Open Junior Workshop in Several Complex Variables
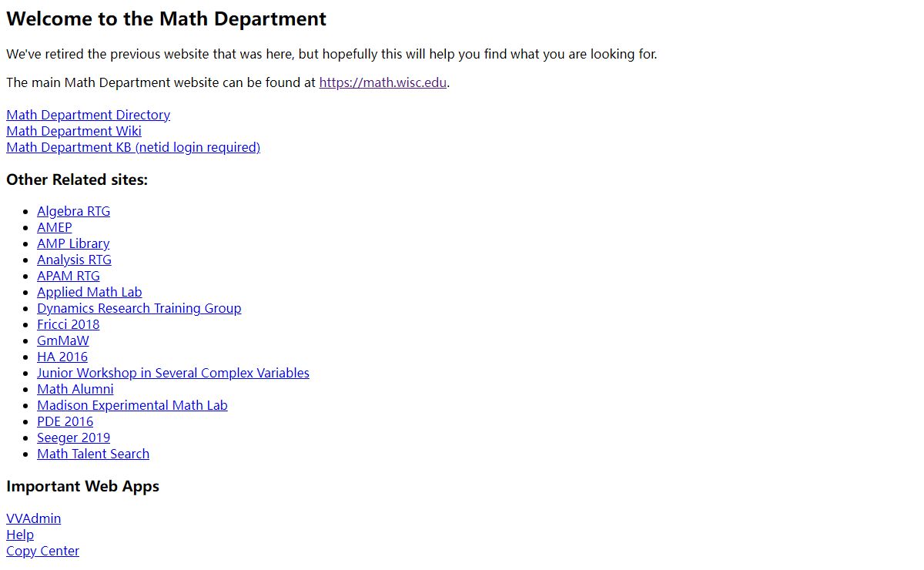 (173, 373)
